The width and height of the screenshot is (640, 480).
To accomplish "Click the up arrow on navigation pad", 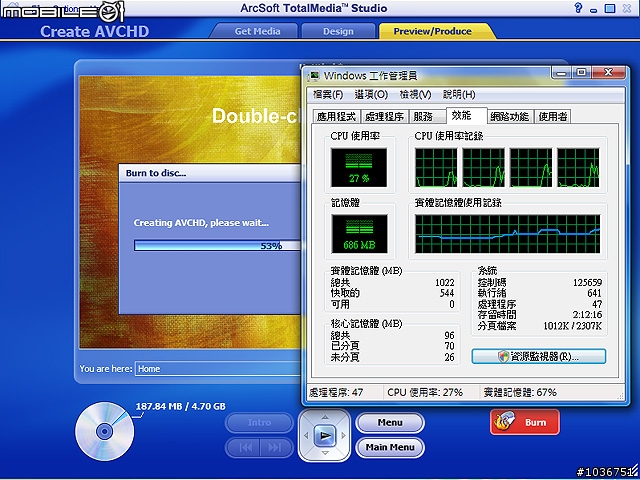I will (325, 417).
